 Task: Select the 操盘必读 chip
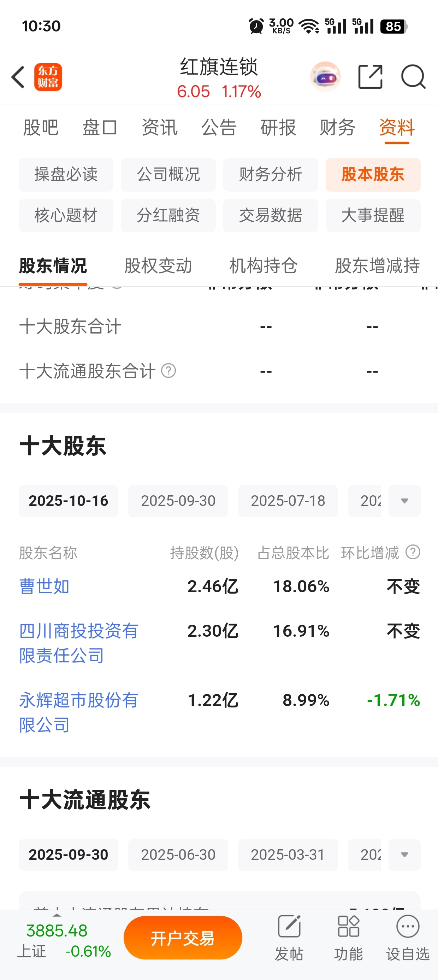66,175
